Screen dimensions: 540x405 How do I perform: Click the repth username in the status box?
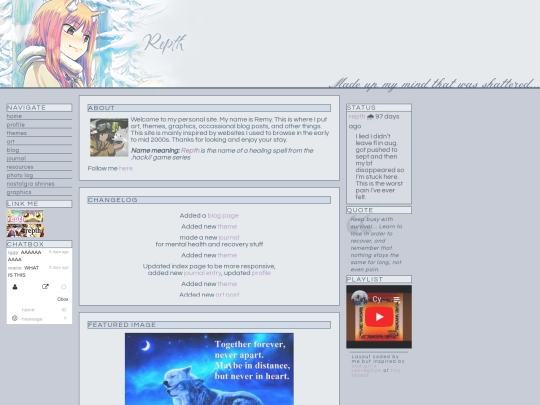357,117
